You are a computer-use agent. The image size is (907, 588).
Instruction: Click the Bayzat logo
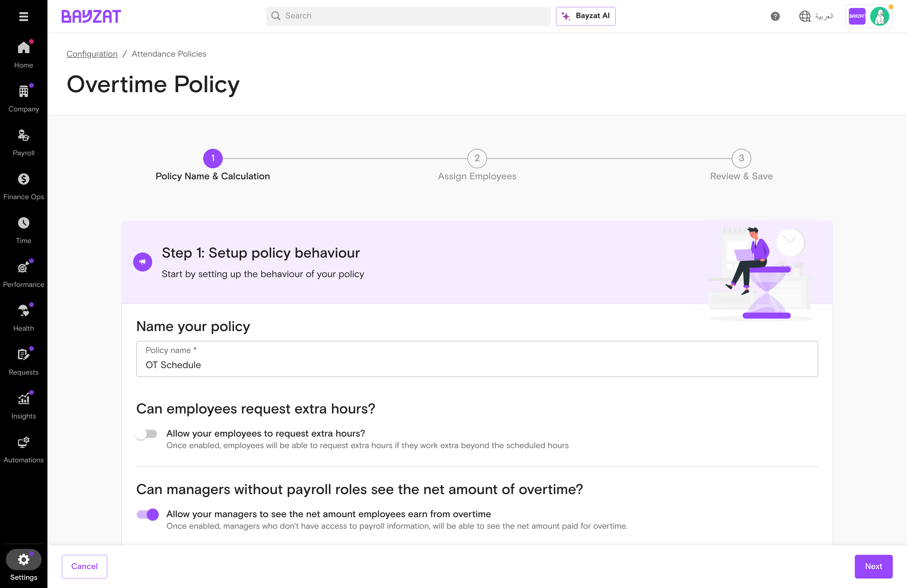click(91, 16)
